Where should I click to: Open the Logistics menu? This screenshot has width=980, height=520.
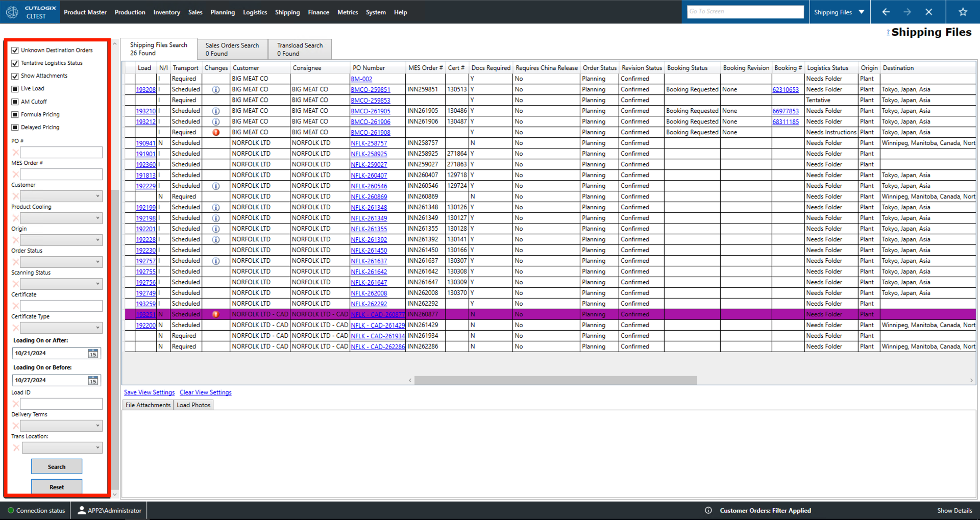pyautogui.click(x=255, y=12)
